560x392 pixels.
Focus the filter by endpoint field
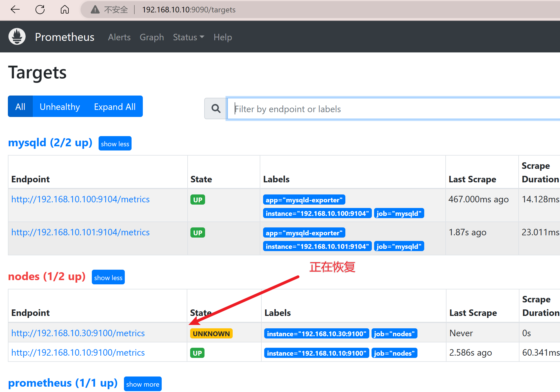(x=394, y=109)
